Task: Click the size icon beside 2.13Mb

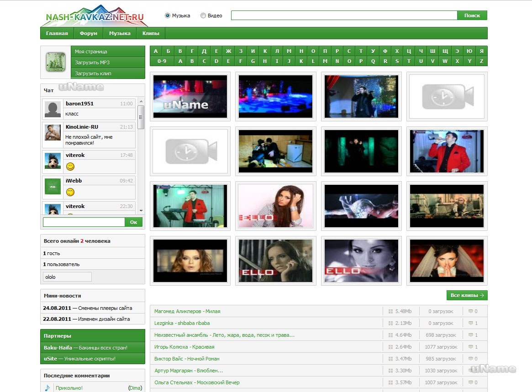Action: click(390, 323)
